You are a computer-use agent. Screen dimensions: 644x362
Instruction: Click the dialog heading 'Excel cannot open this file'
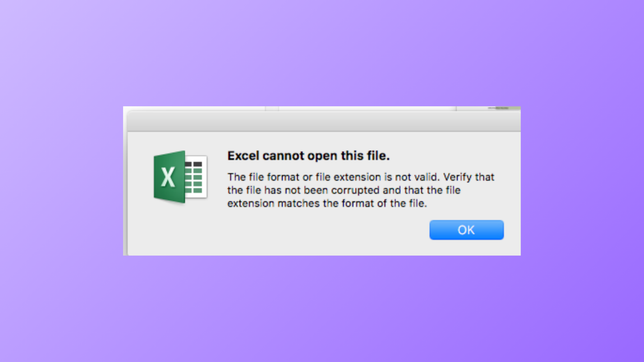(x=309, y=156)
